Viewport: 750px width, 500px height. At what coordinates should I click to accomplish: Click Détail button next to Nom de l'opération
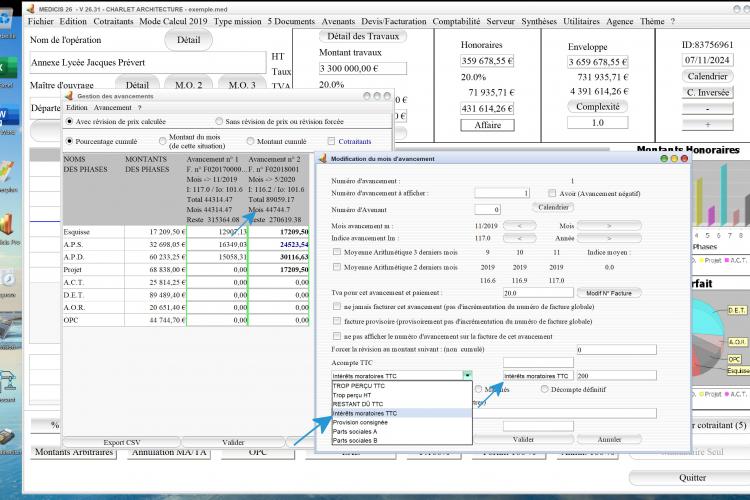click(188, 40)
